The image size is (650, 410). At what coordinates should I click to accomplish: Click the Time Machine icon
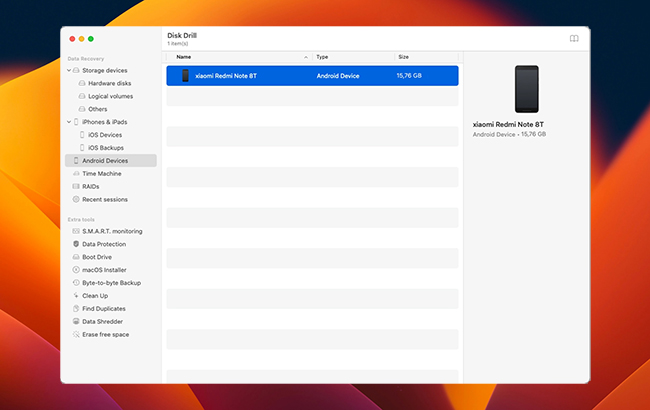[x=76, y=173]
